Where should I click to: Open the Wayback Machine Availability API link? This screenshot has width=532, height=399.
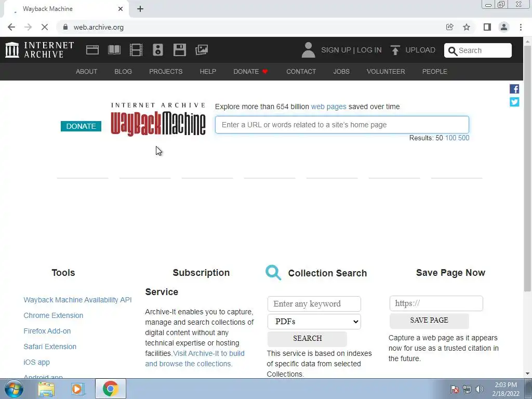78,300
